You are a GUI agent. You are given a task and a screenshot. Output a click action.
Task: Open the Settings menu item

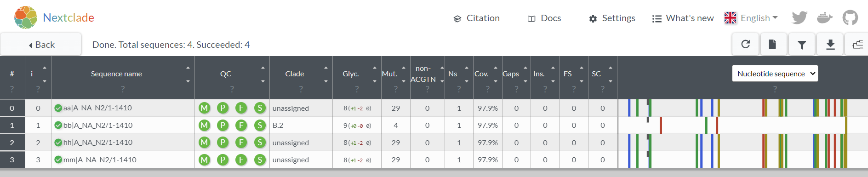612,18
